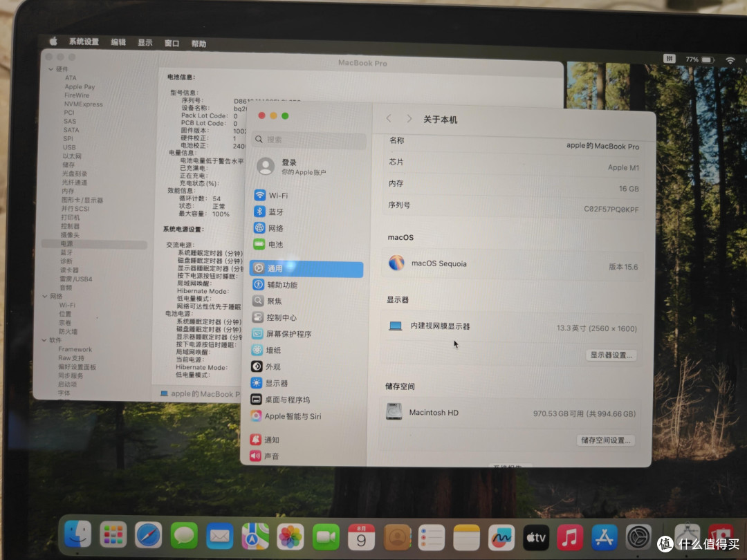
Task: Click the 搜索 search field in settings
Action: click(308, 140)
